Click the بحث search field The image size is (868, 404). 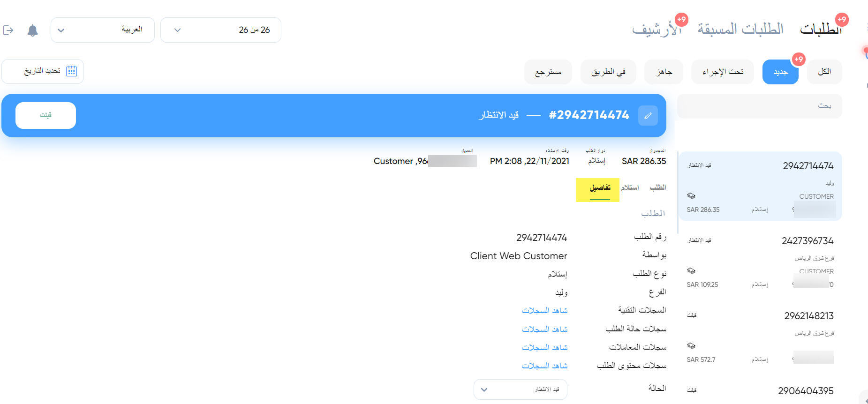760,106
